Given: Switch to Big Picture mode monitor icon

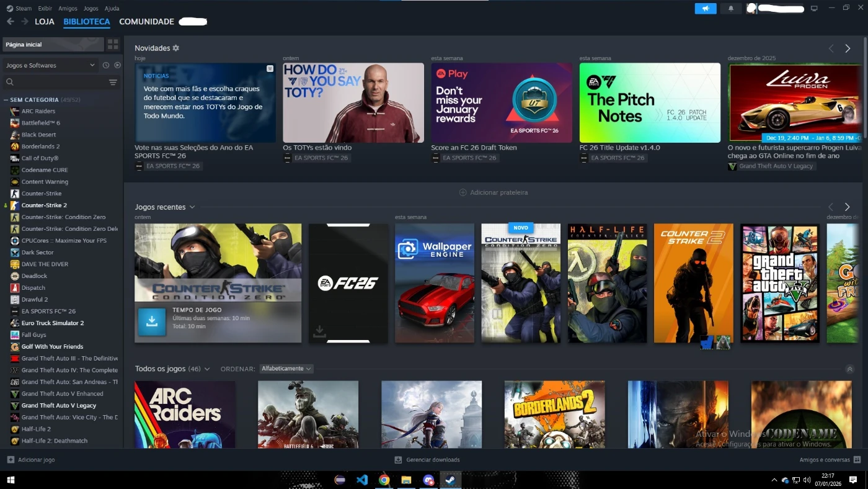Looking at the screenshot, I should point(814,9).
